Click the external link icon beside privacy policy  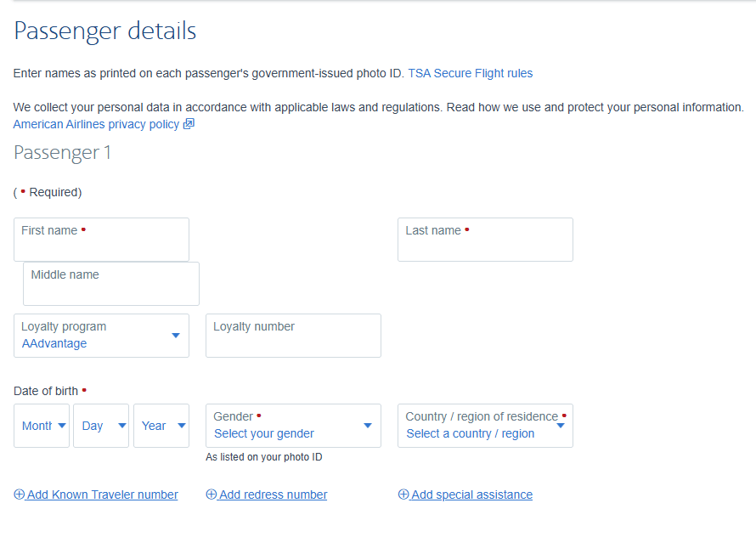[x=189, y=125]
